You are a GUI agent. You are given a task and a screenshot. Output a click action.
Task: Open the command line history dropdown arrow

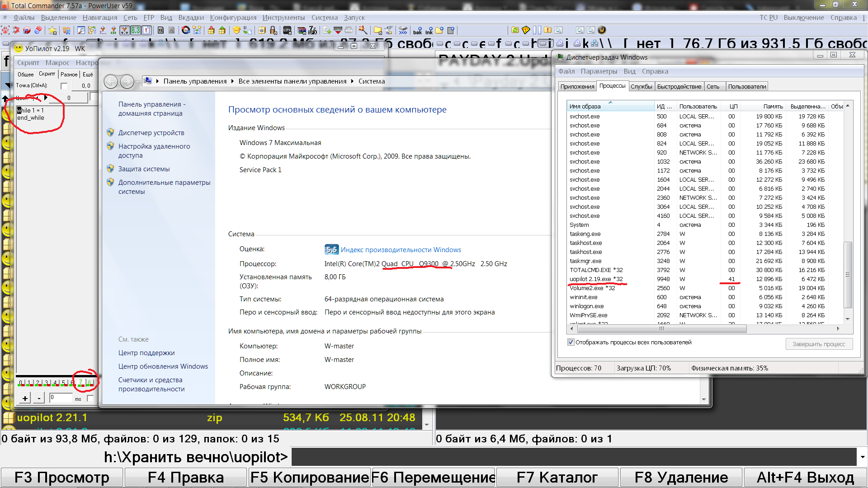[x=862, y=457]
